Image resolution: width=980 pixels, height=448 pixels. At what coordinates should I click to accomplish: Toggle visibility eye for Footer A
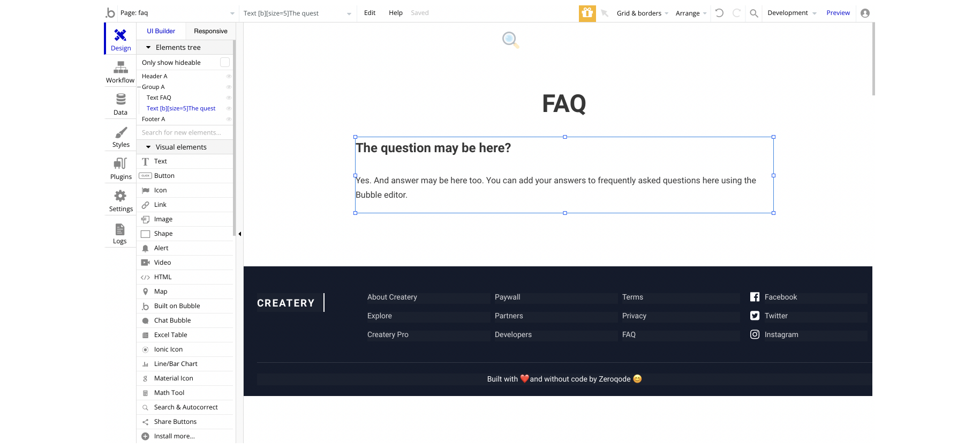point(229,119)
